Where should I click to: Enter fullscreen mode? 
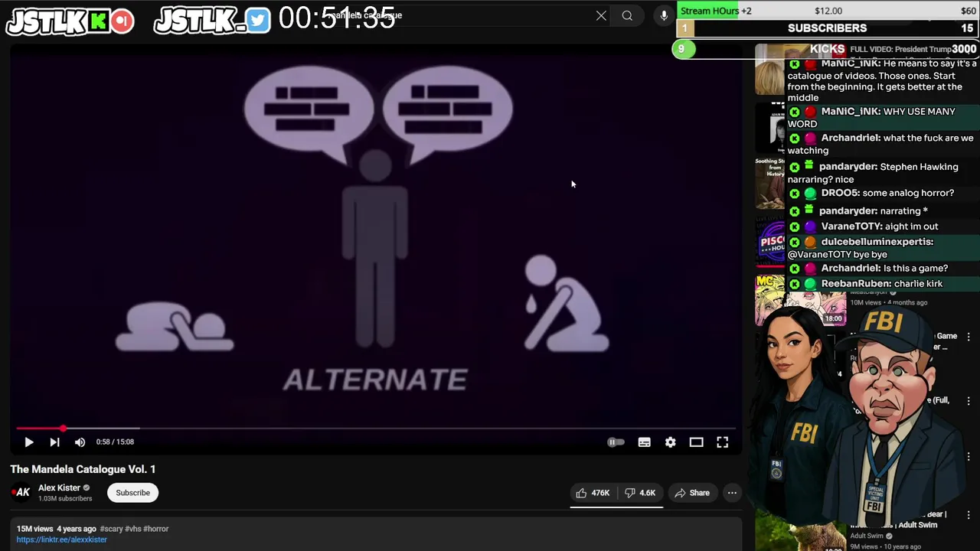coord(722,442)
